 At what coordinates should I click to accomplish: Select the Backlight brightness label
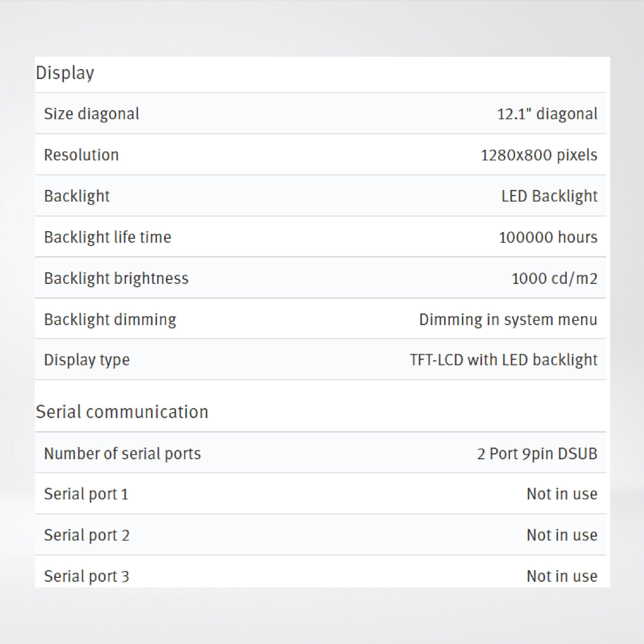tap(116, 278)
